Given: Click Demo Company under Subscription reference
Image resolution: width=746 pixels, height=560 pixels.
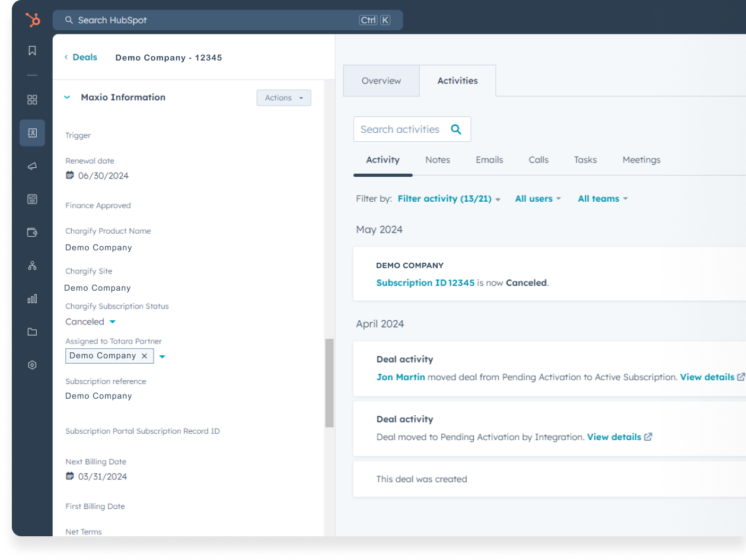Looking at the screenshot, I should 98,396.
